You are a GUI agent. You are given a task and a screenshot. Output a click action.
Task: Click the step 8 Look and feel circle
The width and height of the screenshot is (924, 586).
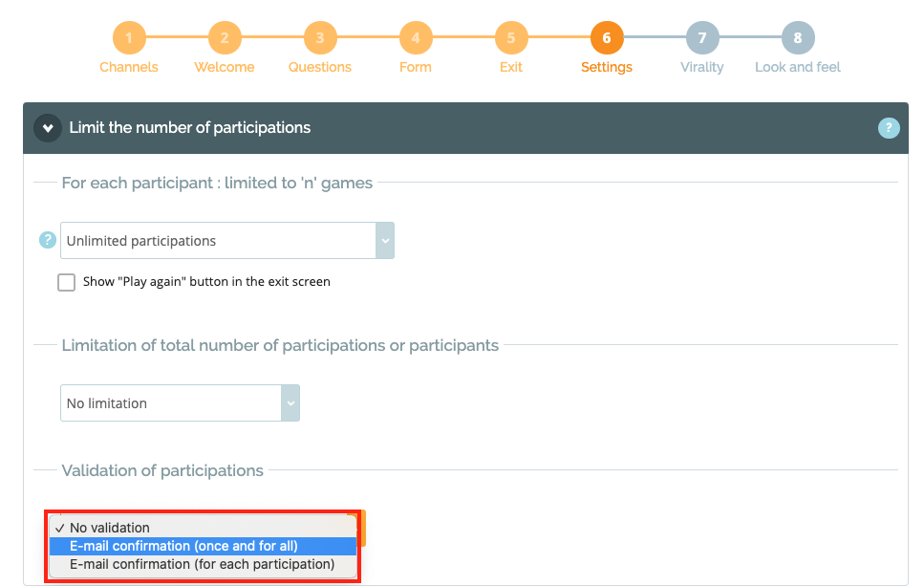(x=798, y=39)
